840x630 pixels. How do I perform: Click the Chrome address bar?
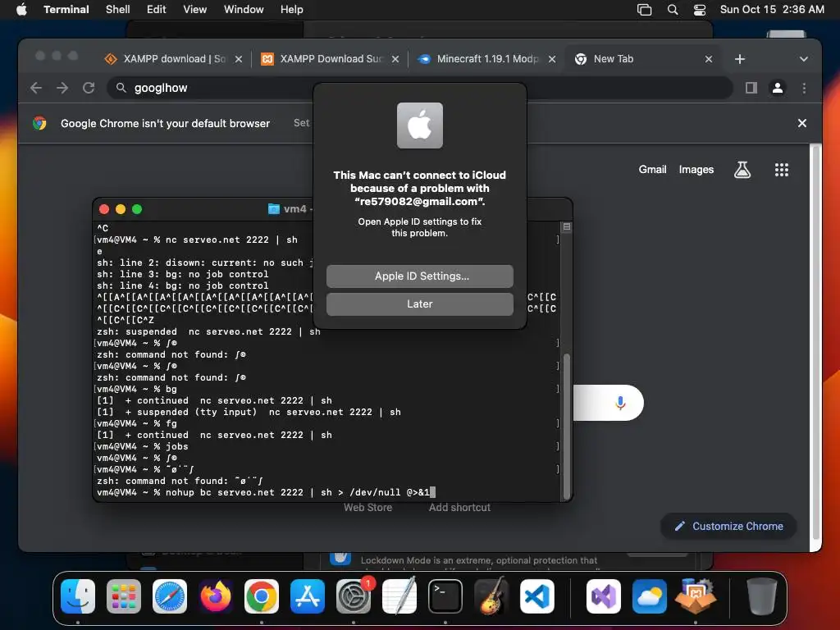(x=419, y=88)
